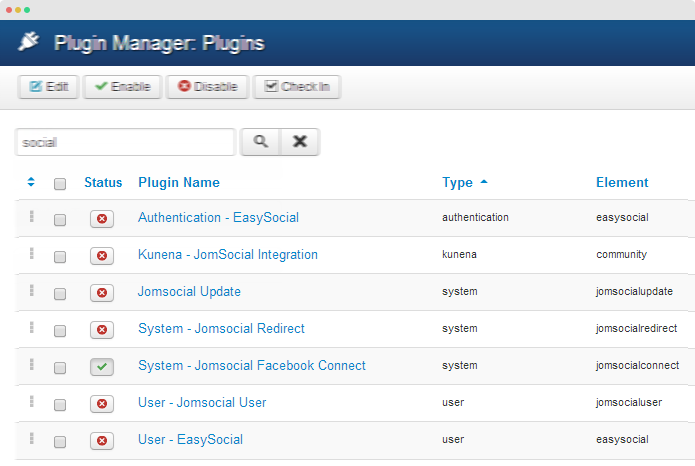The image size is (695, 466).
Task: Click the Edit toolbar button
Action: pos(48,86)
